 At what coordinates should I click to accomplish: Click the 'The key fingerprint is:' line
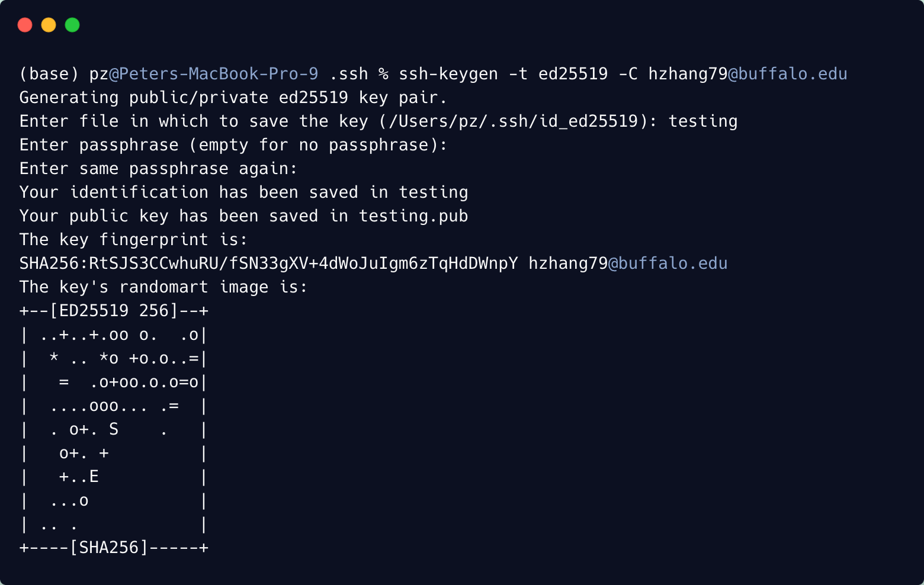(134, 240)
